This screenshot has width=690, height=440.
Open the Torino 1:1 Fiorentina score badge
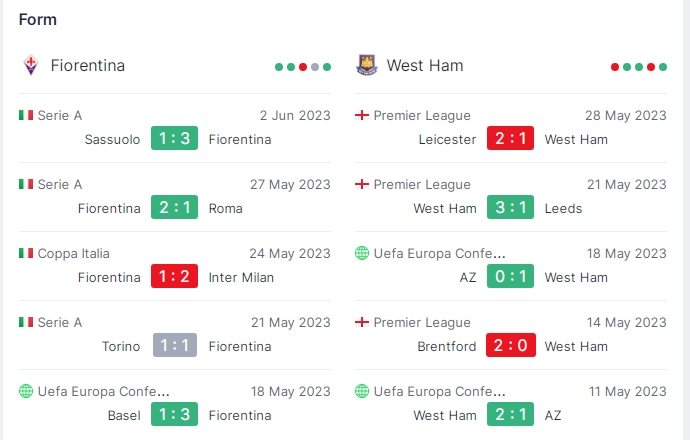pos(175,345)
